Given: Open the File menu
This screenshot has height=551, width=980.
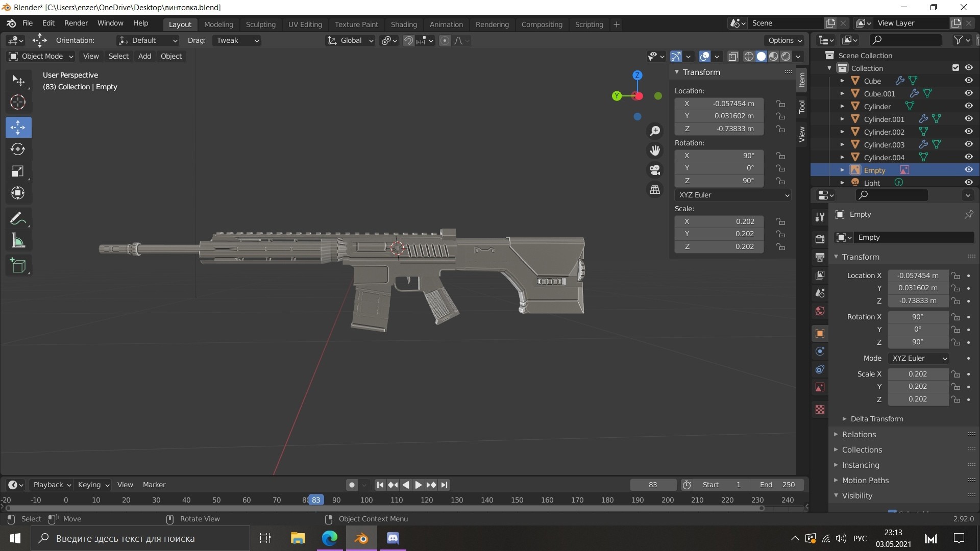Looking at the screenshot, I should (28, 23).
